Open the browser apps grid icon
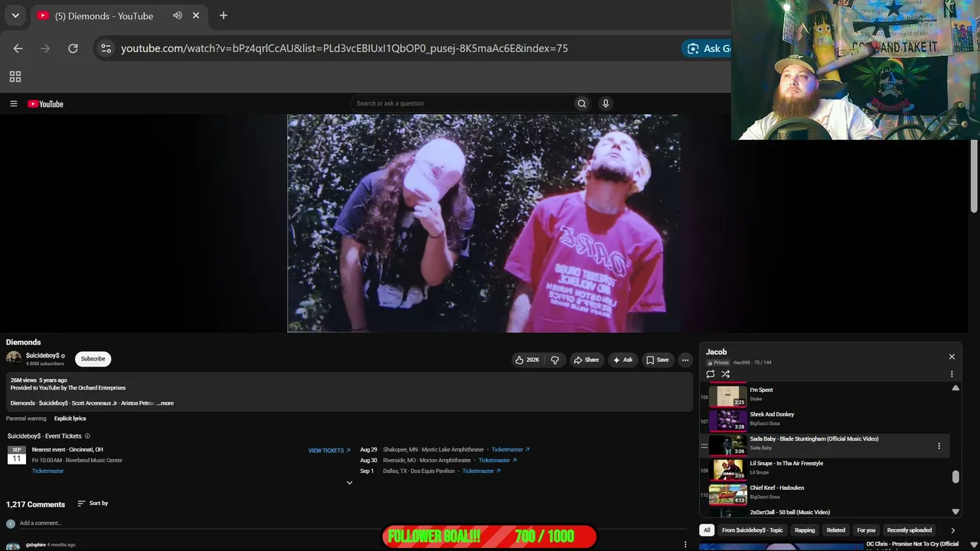The width and height of the screenshot is (980, 551). tap(15, 77)
